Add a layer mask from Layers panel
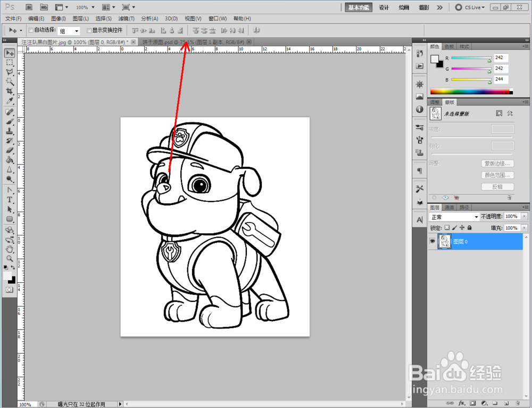532x408 pixels. click(472, 403)
